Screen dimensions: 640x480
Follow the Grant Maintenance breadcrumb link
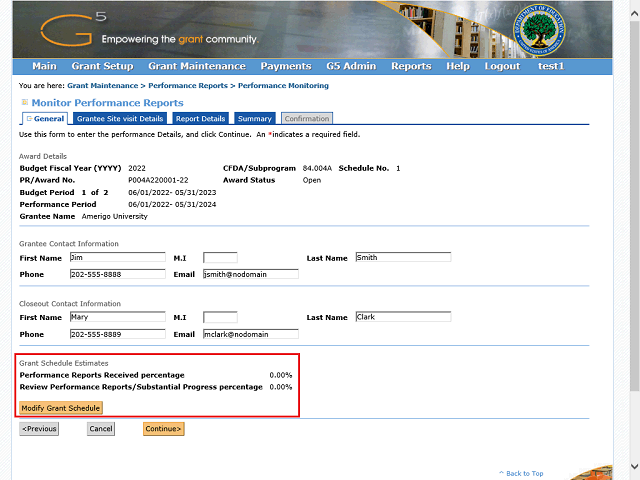click(x=102, y=86)
